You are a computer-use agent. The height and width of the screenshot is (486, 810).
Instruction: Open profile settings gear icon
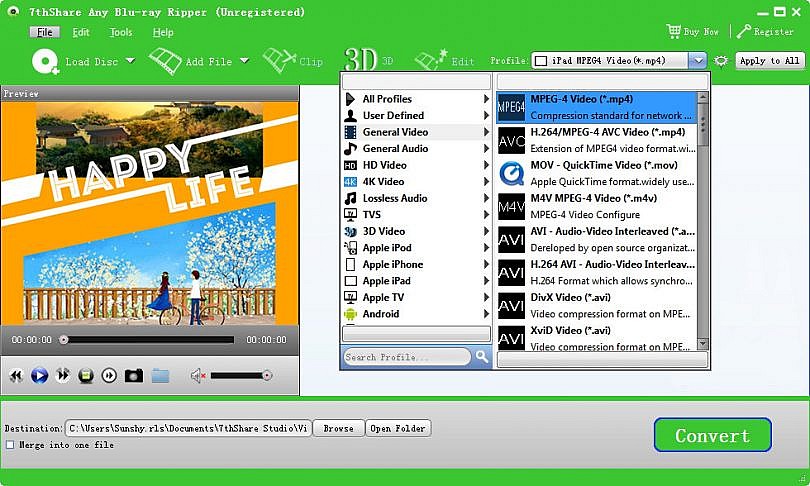pos(721,61)
